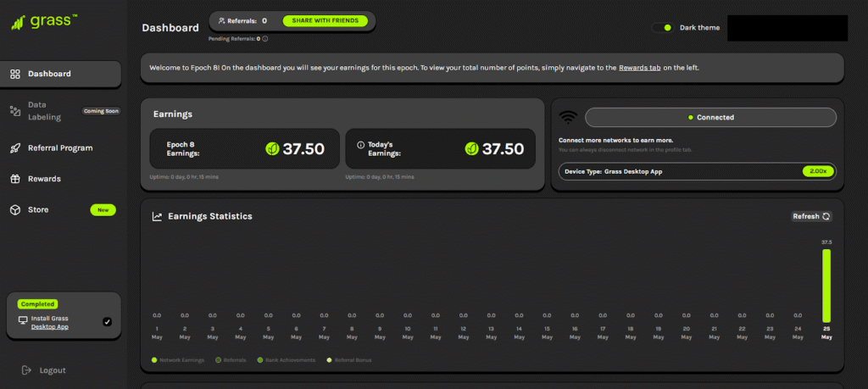Click the Store box icon
The image size is (868, 389).
pyautogui.click(x=15, y=210)
